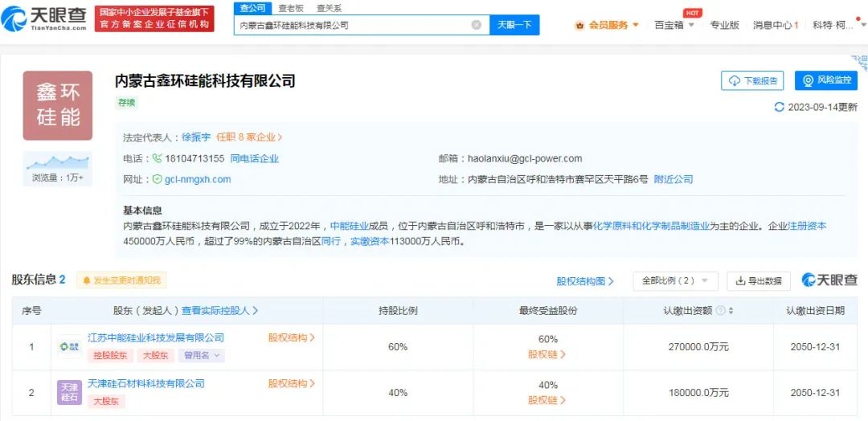Screen dimensions: 868x421
Task: Open 天津硅石材料科技有限公司 link
Action: 146,384
